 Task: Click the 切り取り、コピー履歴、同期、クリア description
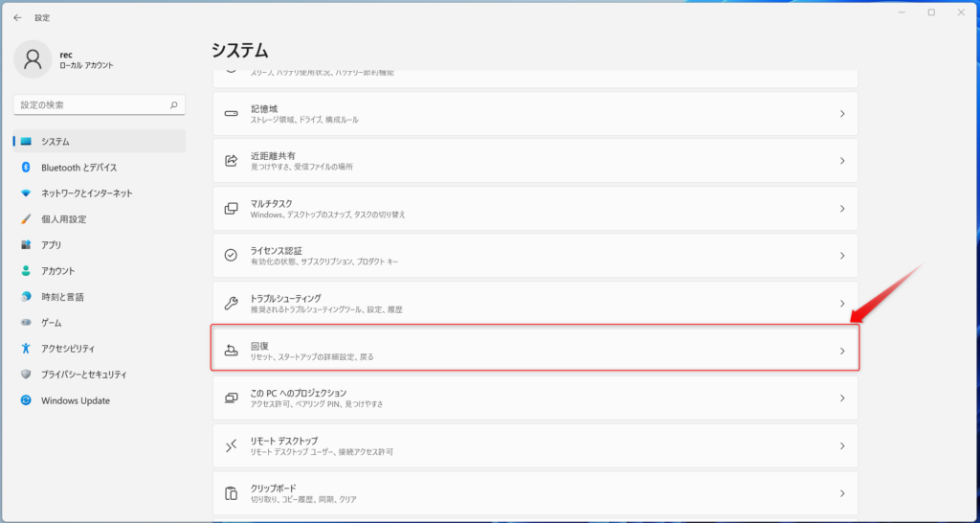pos(303,500)
